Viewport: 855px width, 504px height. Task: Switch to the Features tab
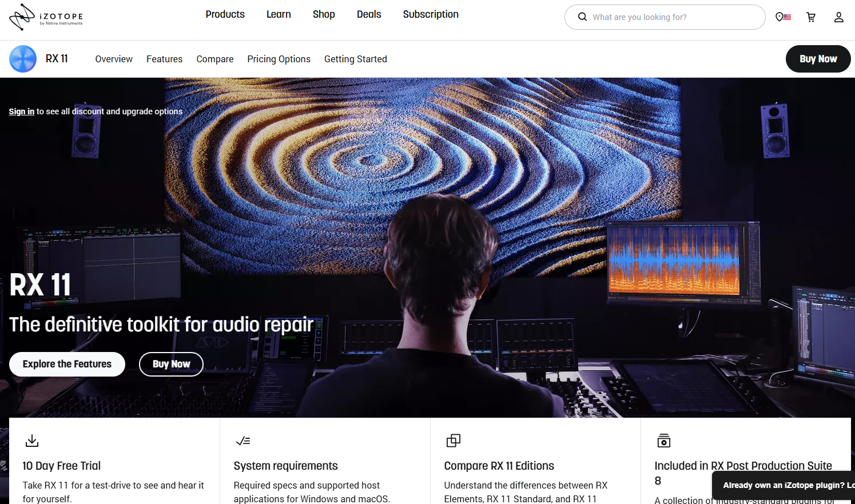[x=164, y=59]
